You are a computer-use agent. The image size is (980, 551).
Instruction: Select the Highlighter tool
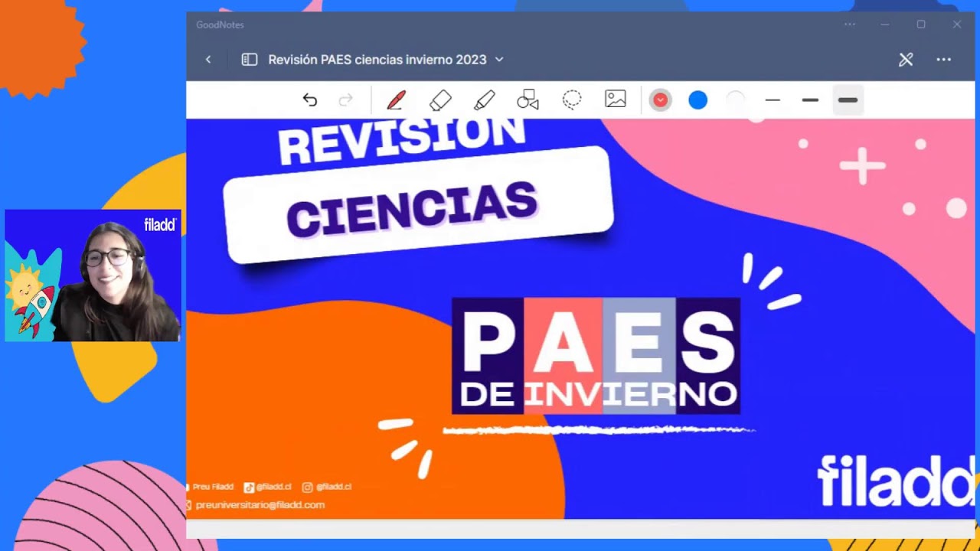pyautogui.click(x=484, y=100)
